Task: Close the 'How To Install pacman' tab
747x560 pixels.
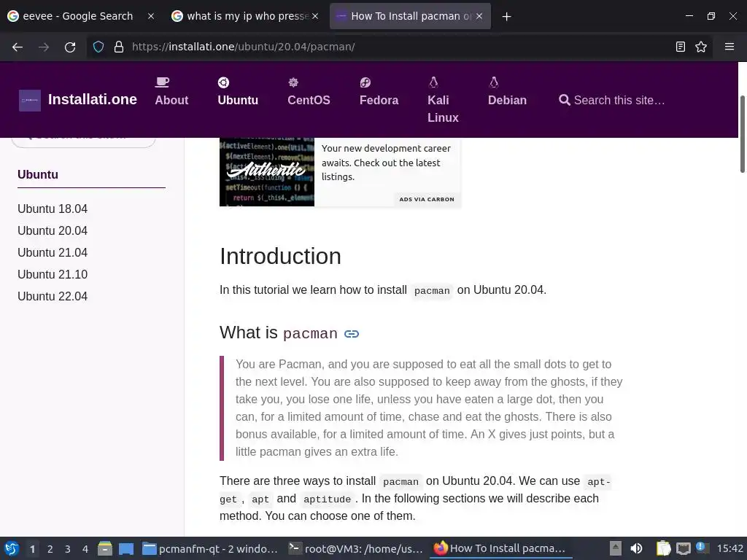Action: [x=479, y=16]
